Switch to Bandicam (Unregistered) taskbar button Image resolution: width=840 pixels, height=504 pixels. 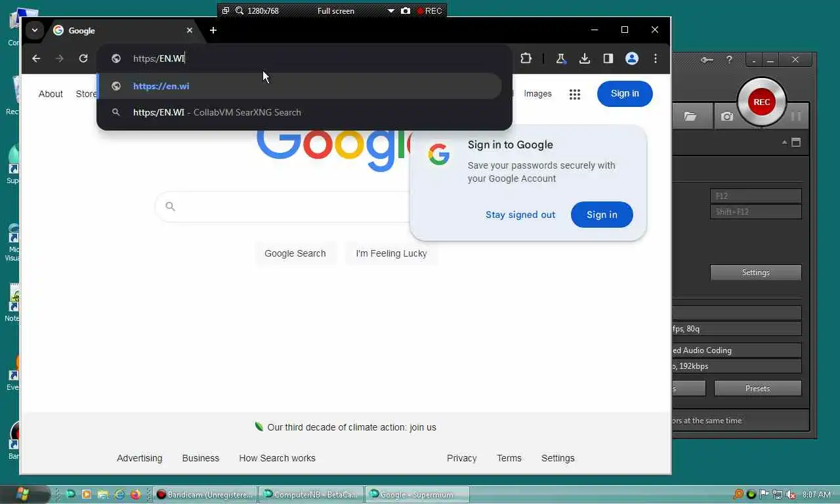205,494
